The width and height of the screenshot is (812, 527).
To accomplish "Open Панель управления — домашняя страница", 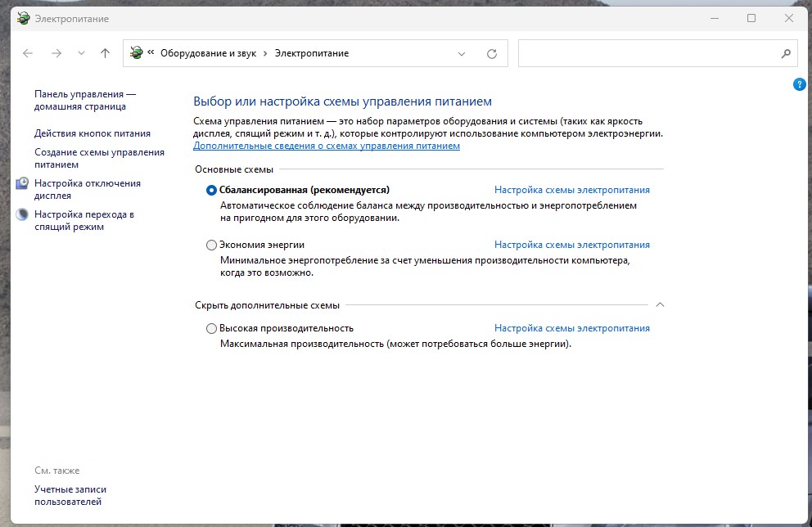I will coord(85,101).
